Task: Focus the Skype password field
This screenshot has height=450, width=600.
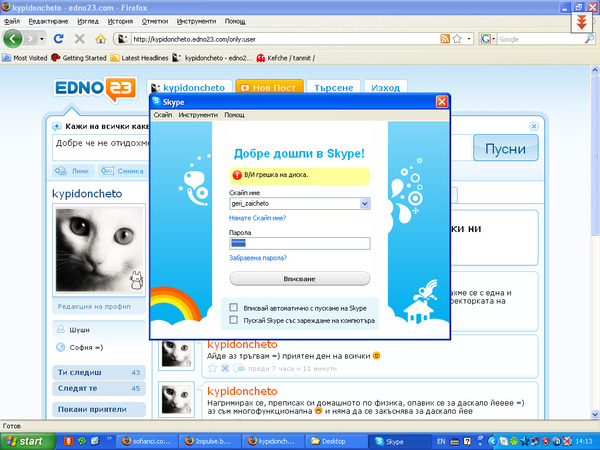Action: [x=300, y=243]
